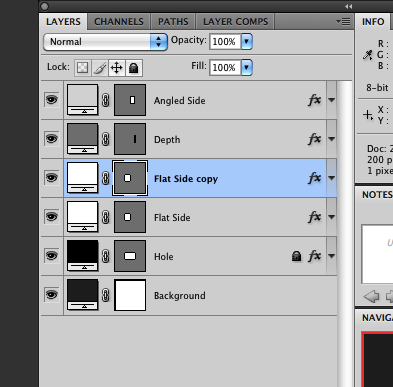Viewport: 393px width, 387px height.
Task: Click Hole layer vector mask thumbnail
Action: [130, 256]
